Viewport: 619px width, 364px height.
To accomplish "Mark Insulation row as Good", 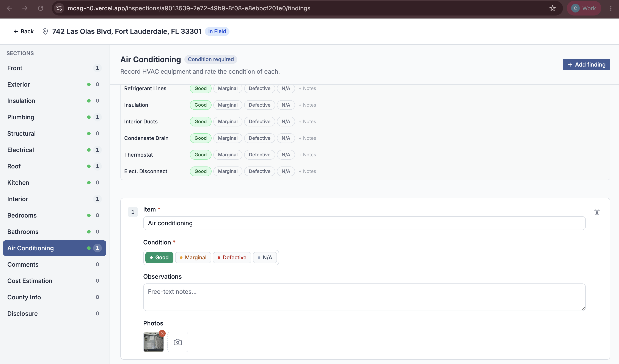I will 200,105.
